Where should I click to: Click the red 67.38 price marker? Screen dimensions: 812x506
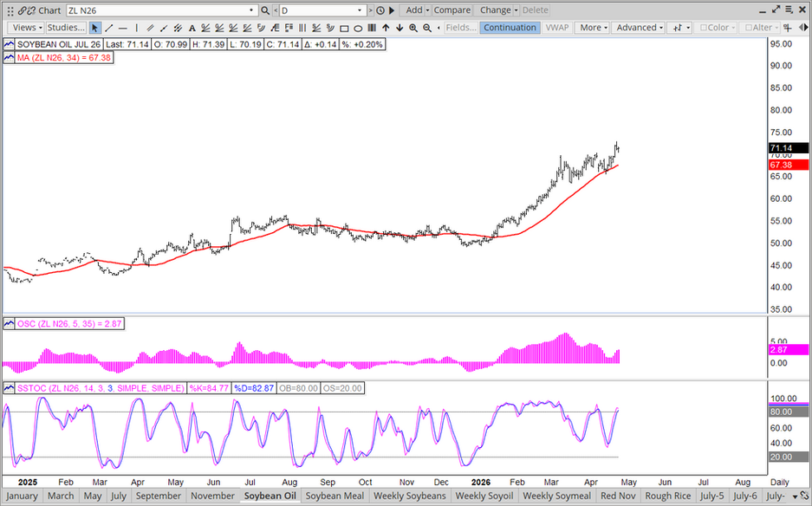pos(789,165)
